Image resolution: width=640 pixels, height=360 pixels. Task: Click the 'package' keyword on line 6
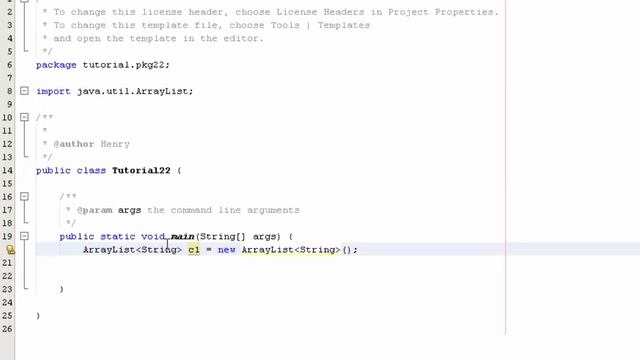click(x=56, y=64)
